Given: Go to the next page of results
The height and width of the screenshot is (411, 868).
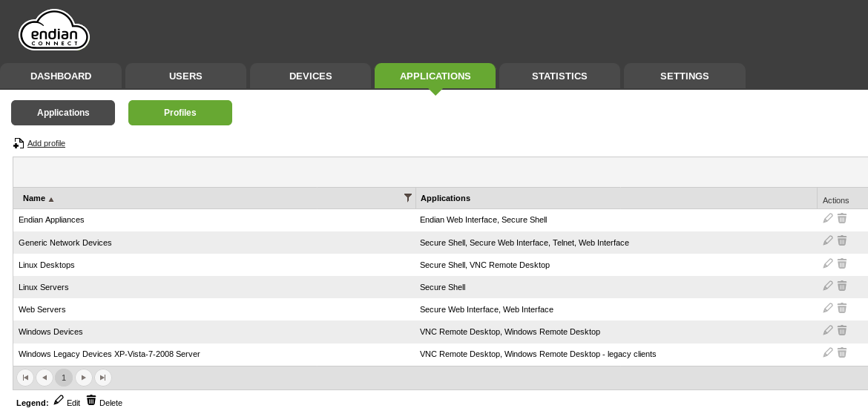Looking at the screenshot, I should (84, 378).
